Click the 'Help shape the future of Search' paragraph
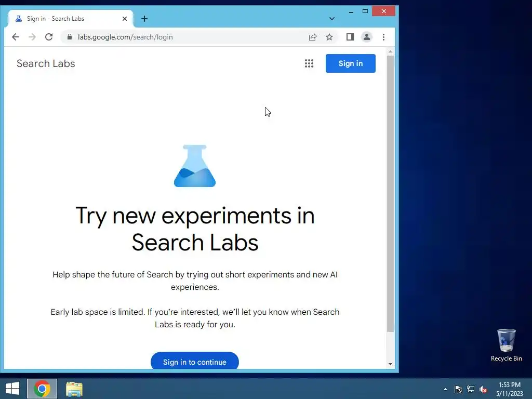This screenshot has height=399, width=532. [195, 281]
